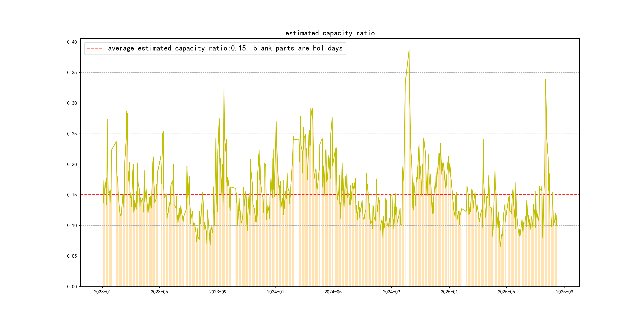Click the 2023-01 x-axis label
This screenshot has width=644, height=322.
[x=102, y=292]
